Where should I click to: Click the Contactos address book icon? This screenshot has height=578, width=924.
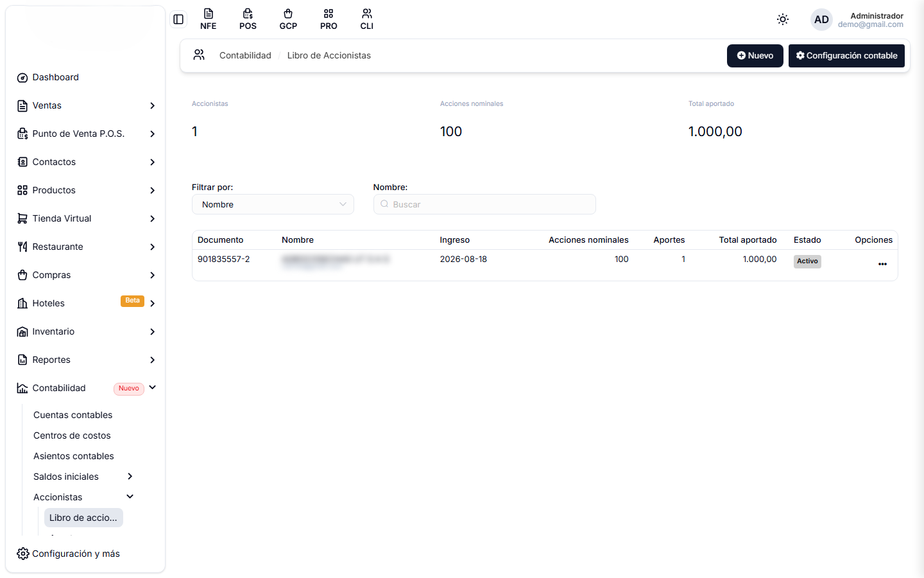click(22, 162)
